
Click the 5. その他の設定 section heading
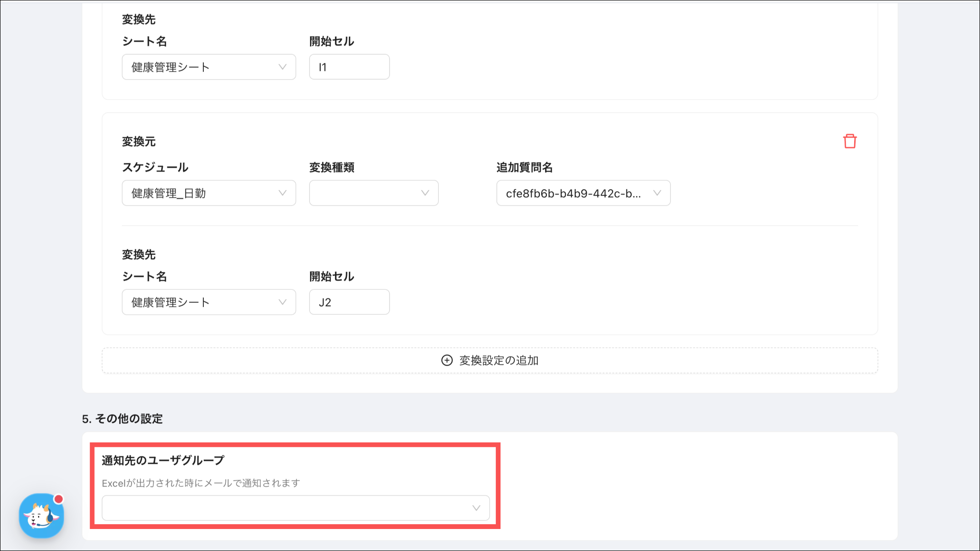122,419
